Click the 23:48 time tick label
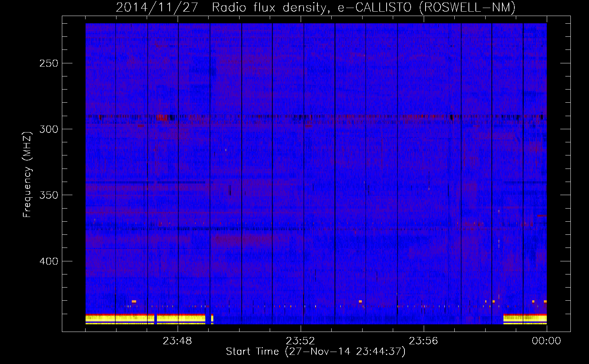 [177, 341]
